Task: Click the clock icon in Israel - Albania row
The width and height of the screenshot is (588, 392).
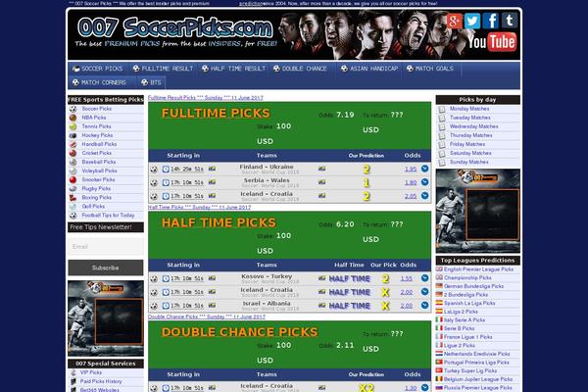Action: tap(166, 306)
